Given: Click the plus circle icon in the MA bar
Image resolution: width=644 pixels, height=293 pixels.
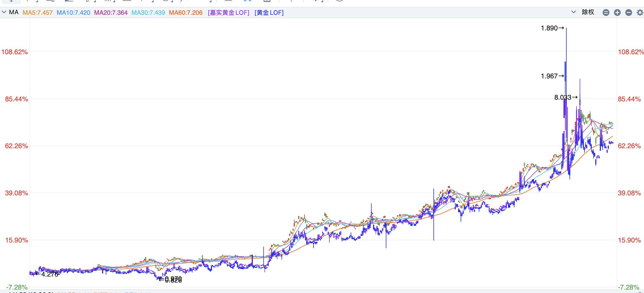Looking at the screenshot, I should pyautogui.click(x=617, y=12).
